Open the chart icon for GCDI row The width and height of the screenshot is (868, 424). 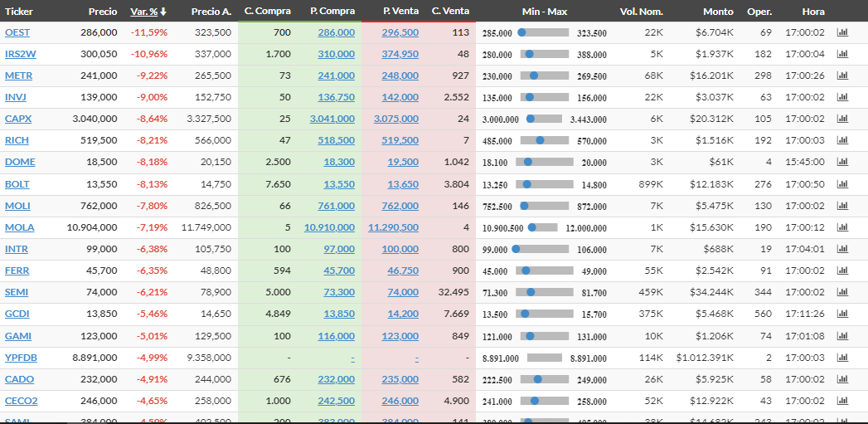point(842,314)
